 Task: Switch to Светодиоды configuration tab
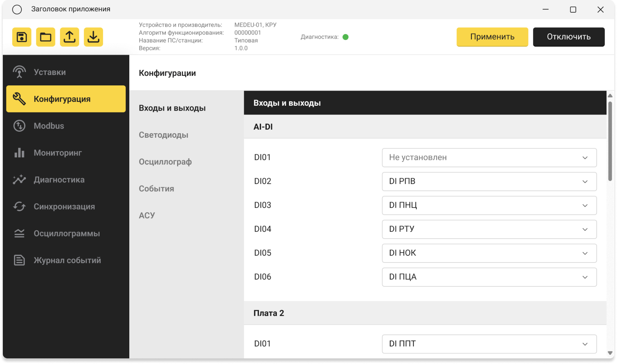pos(163,135)
